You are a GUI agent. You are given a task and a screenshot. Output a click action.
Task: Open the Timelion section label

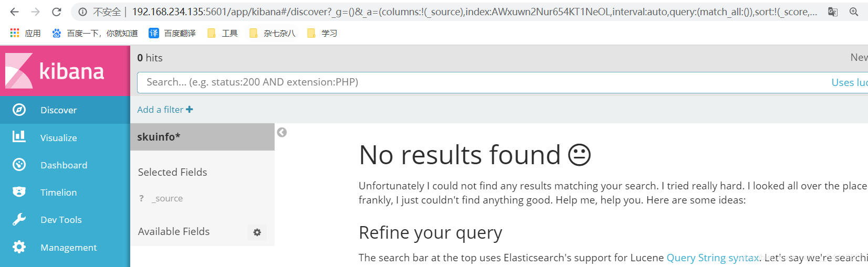pyautogui.click(x=59, y=193)
